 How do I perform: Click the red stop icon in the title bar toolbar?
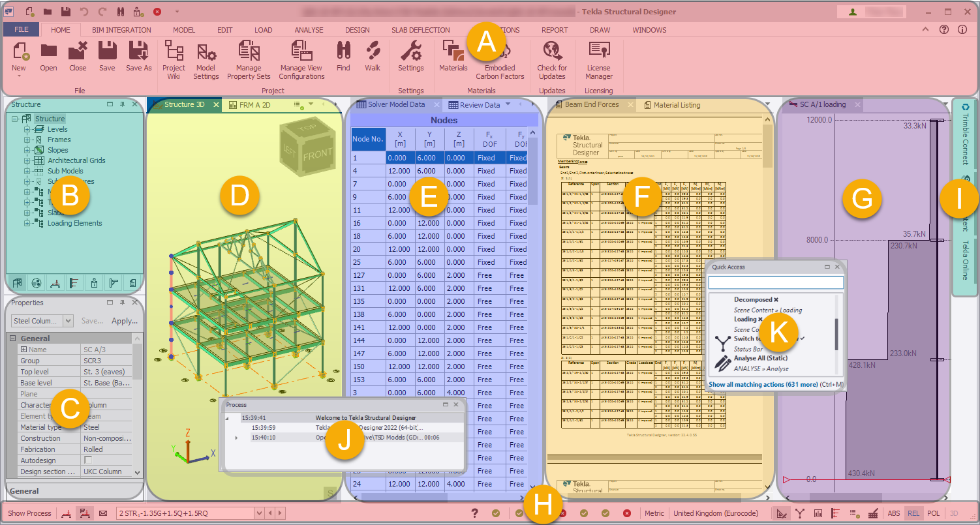(157, 12)
